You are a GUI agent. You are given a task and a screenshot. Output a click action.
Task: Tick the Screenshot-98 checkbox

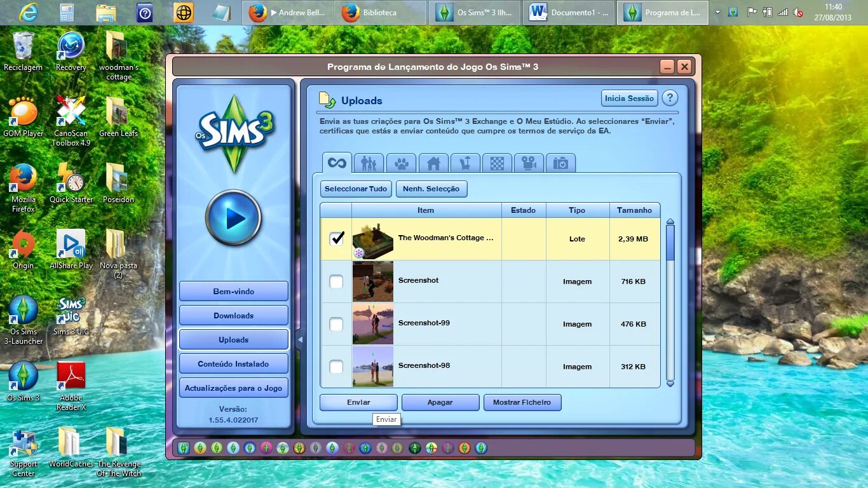(336, 367)
